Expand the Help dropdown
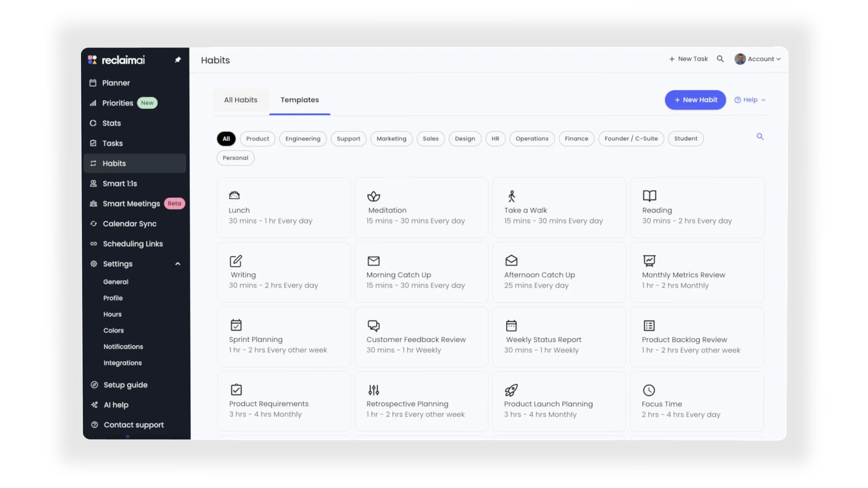The height and width of the screenshot is (488, 868). pos(750,100)
